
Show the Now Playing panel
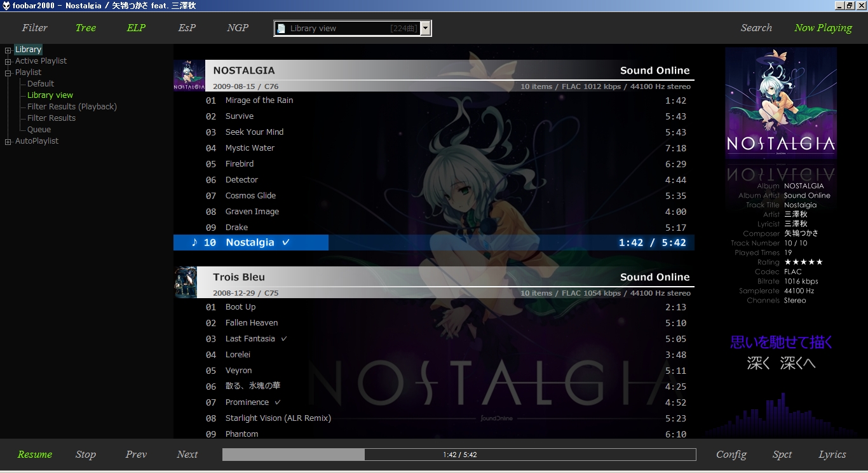point(823,28)
